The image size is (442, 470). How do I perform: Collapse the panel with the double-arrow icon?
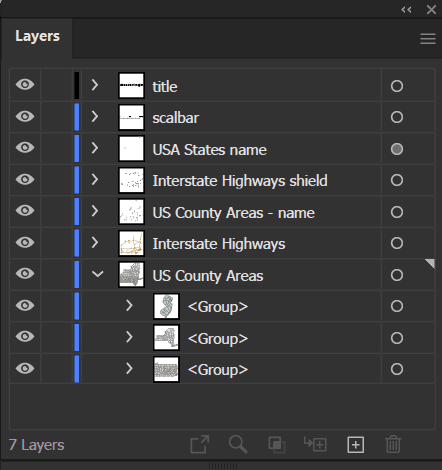406,10
